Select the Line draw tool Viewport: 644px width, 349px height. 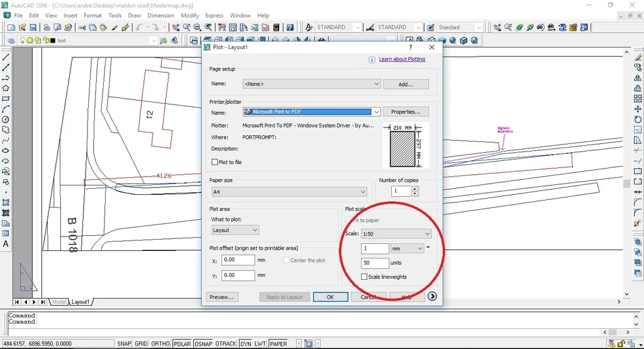[6, 57]
